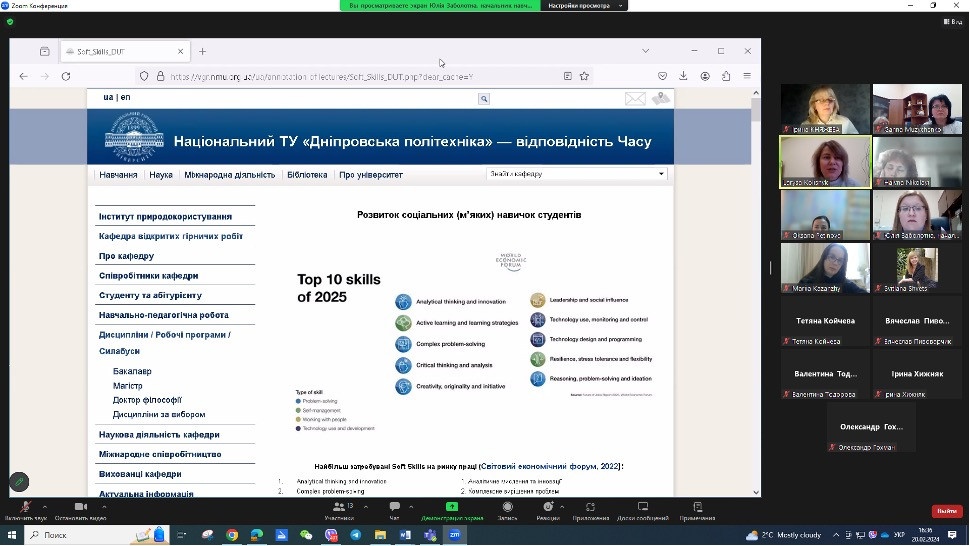Click the envelope mail icon on site

[635, 98]
